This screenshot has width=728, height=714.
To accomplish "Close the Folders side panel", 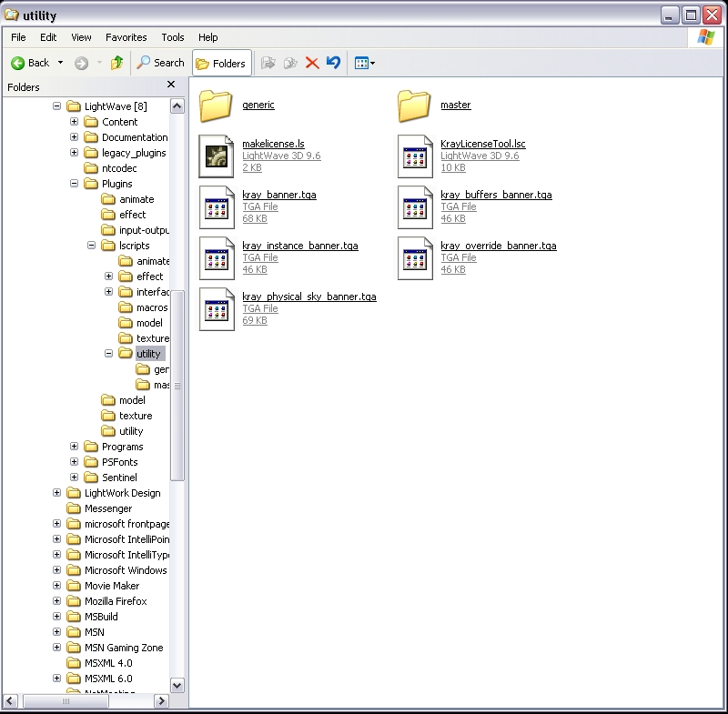I will [171, 85].
